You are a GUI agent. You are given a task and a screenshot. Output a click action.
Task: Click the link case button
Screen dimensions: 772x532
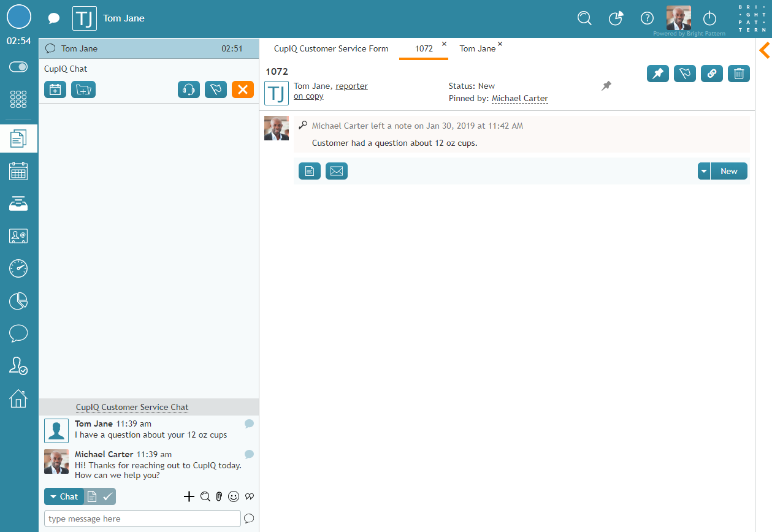pyautogui.click(x=712, y=74)
